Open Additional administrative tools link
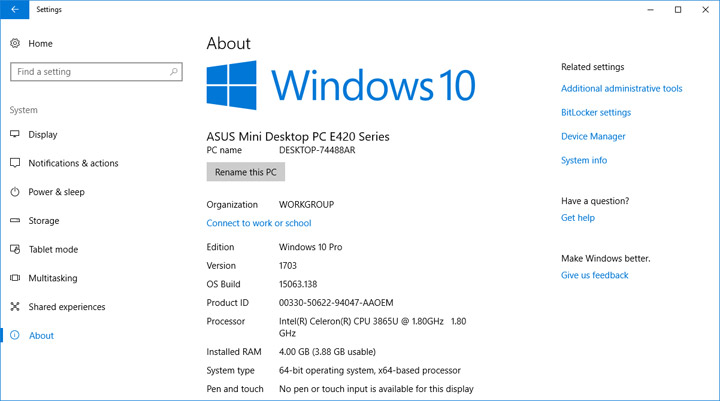 [621, 89]
